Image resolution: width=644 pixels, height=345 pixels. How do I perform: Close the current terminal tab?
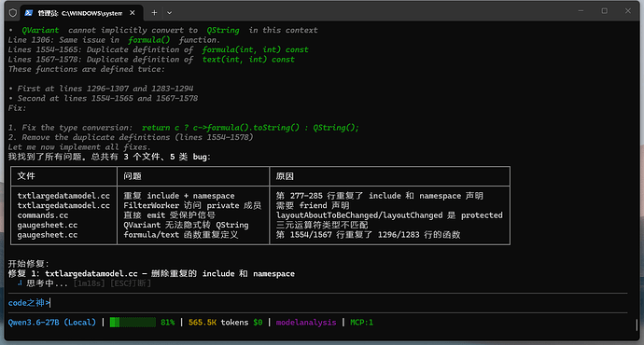(133, 13)
